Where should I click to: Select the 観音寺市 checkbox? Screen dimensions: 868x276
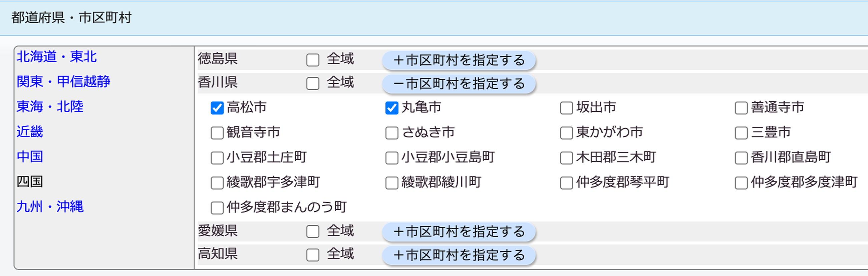[217, 133]
